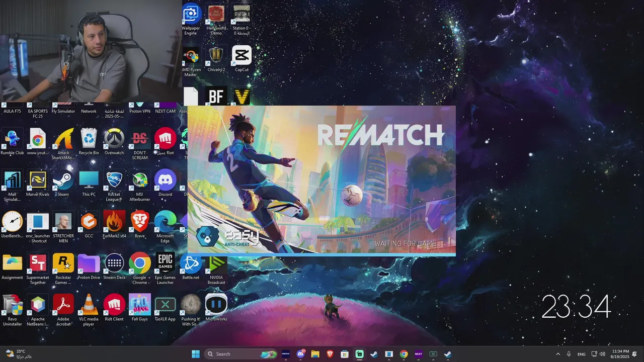
Task: Open Adobe Acrobat desktop shortcut
Action: 63,311
